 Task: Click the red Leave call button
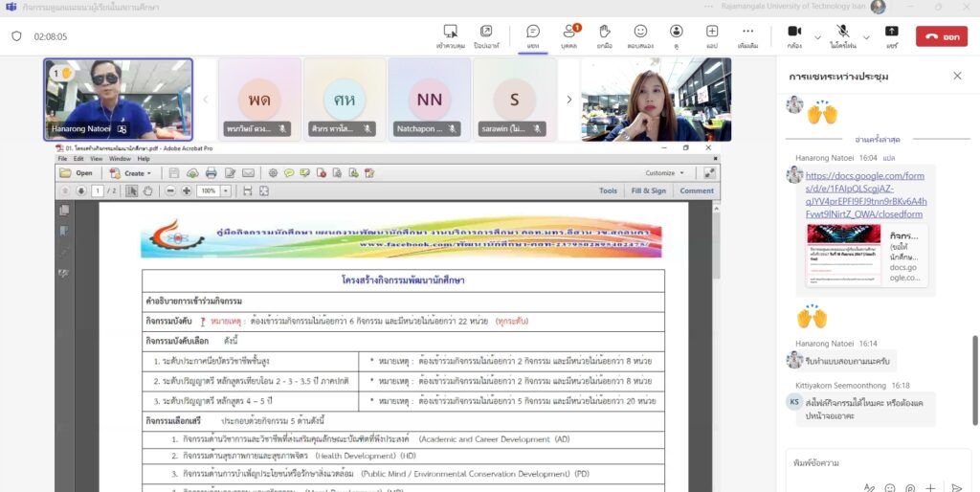point(941,36)
